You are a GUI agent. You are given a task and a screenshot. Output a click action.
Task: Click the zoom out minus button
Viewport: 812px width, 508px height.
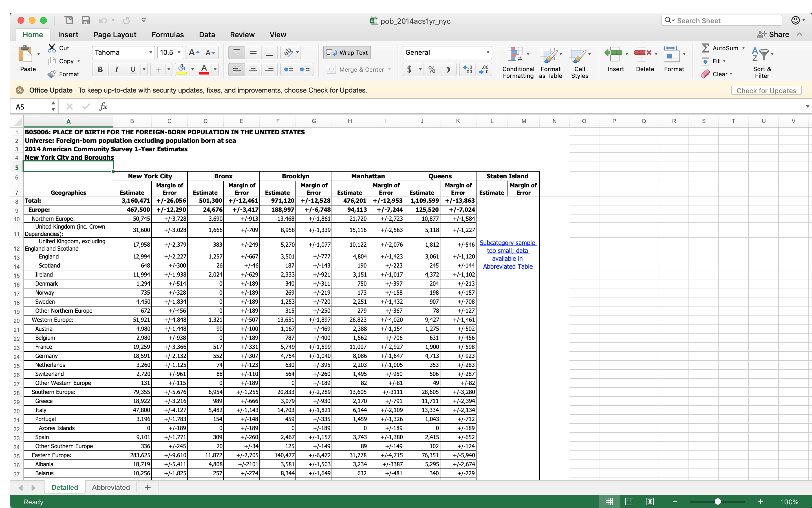point(675,502)
